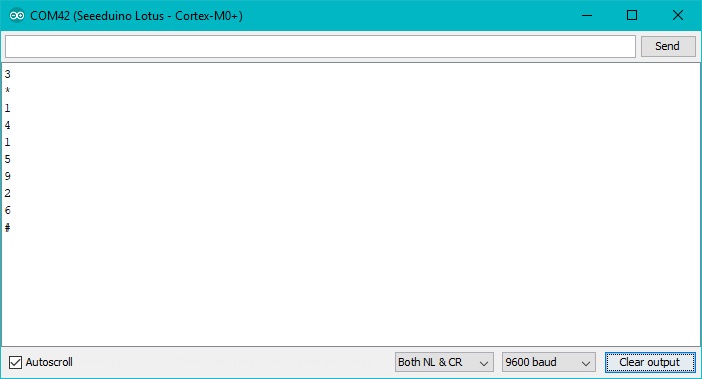Click the Arduino logo icon in title bar

click(17, 16)
